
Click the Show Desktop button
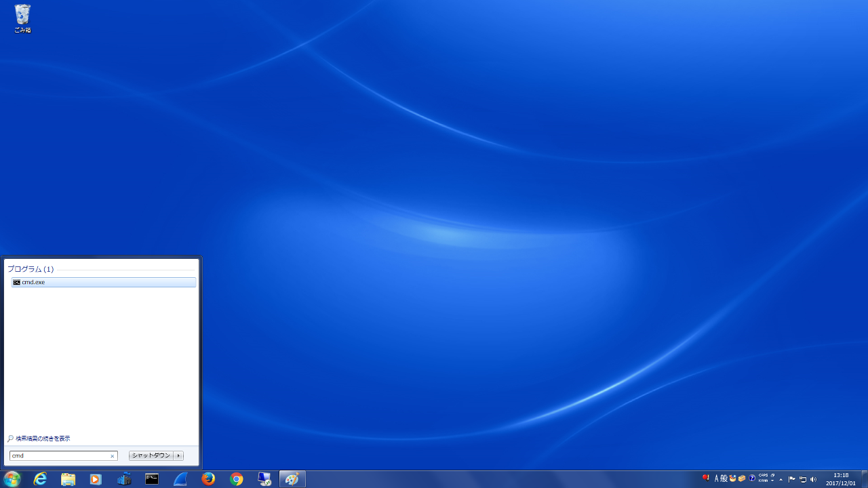pos(865,479)
